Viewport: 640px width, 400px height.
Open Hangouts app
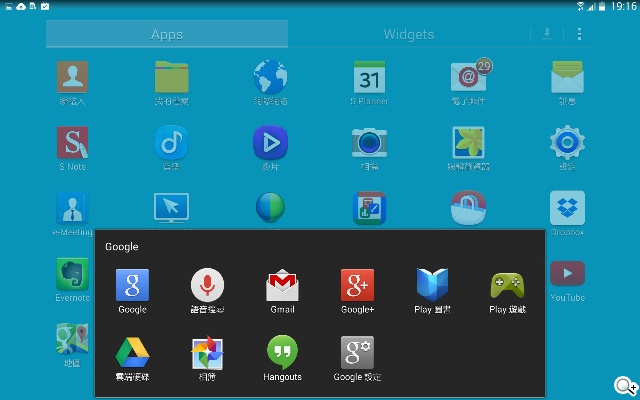point(282,353)
